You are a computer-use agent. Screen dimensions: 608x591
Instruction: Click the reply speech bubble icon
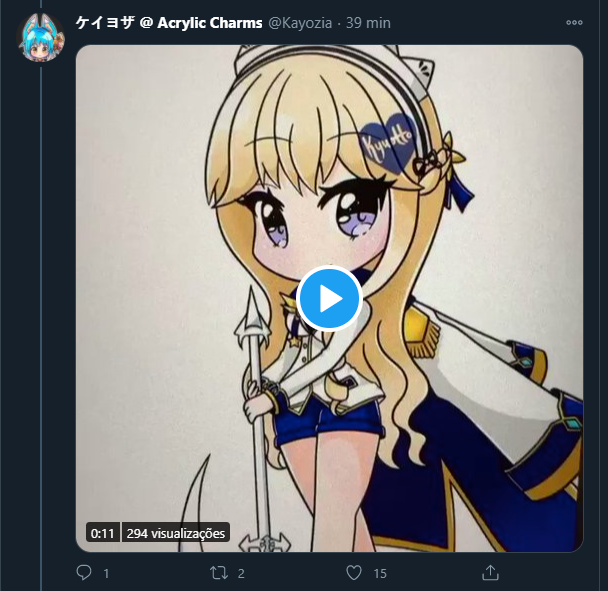(84, 572)
